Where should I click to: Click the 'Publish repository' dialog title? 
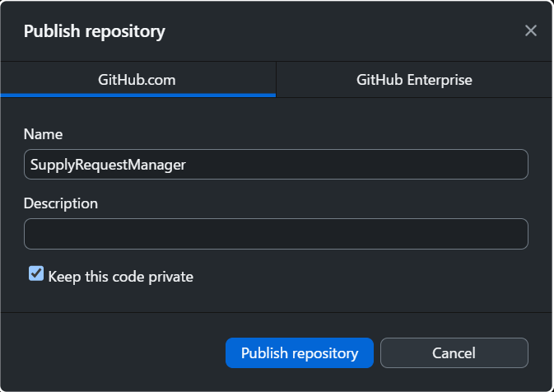click(94, 31)
